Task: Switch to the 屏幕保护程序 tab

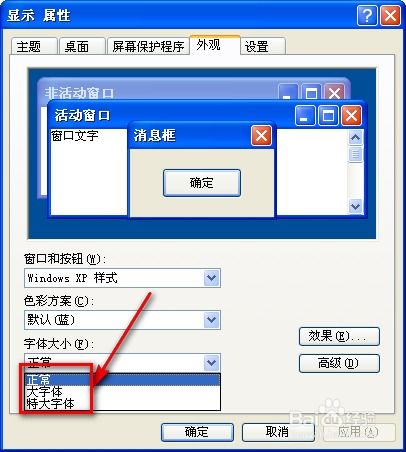Action: (148, 46)
